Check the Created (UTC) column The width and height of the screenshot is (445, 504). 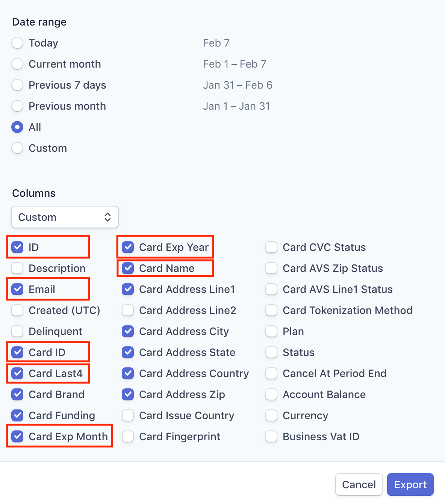click(17, 310)
